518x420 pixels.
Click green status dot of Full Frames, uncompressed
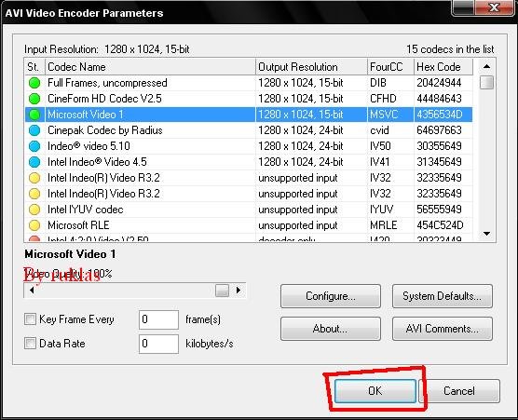pyautogui.click(x=34, y=83)
